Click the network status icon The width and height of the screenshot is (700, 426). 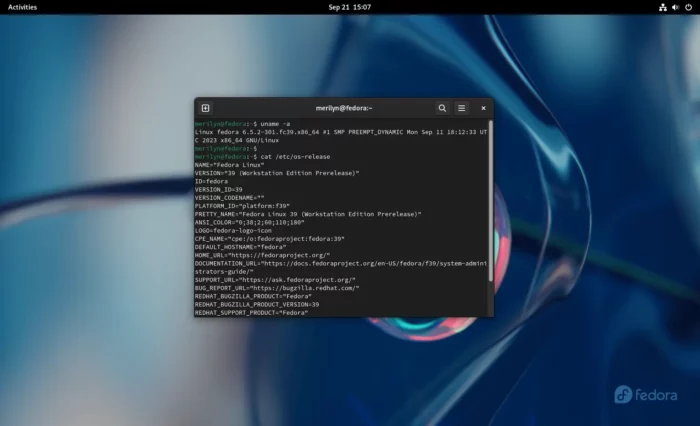[x=663, y=7]
